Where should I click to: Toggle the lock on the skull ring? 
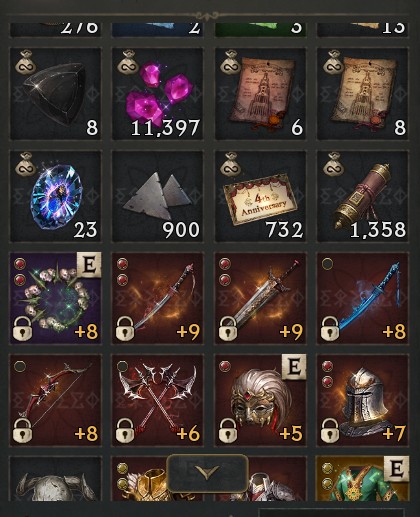point(22,328)
